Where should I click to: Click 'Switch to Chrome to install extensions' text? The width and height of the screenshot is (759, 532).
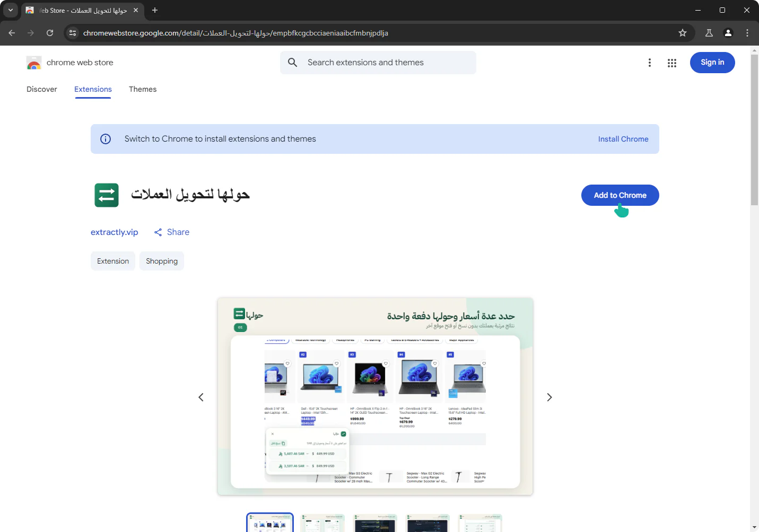pyautogui.click(x=220, y=139)
